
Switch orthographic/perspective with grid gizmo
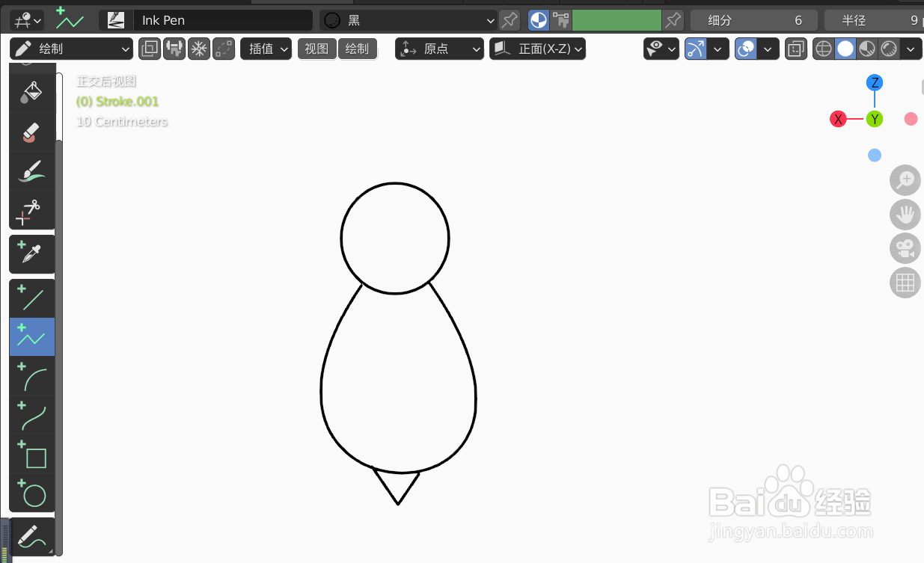click(905, 283)
